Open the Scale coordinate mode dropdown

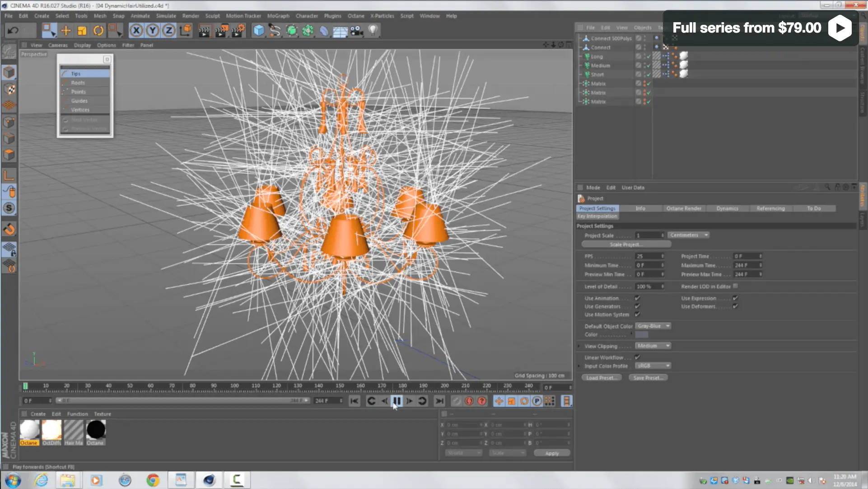tap(508, 453)
